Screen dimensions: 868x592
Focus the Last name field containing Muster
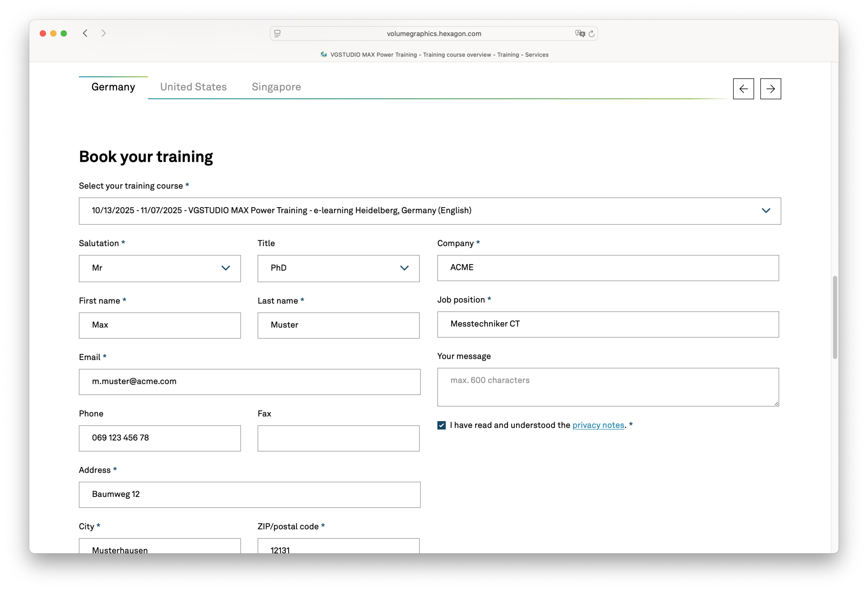point(338,326)
